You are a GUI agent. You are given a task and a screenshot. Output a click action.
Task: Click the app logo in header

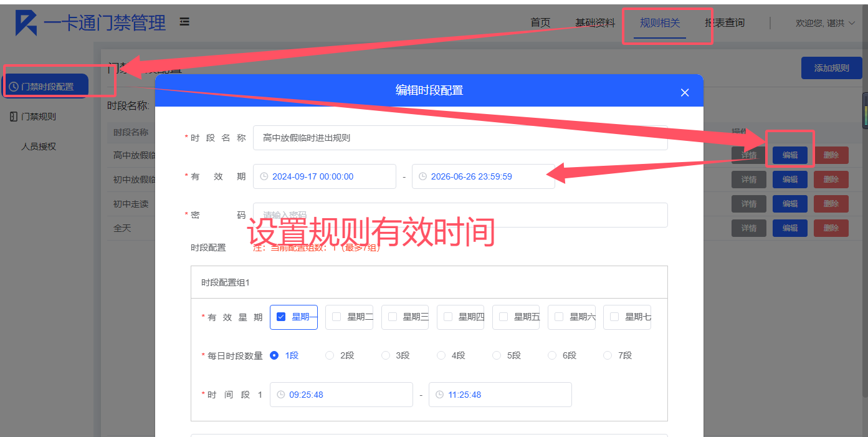coord(26,23)
